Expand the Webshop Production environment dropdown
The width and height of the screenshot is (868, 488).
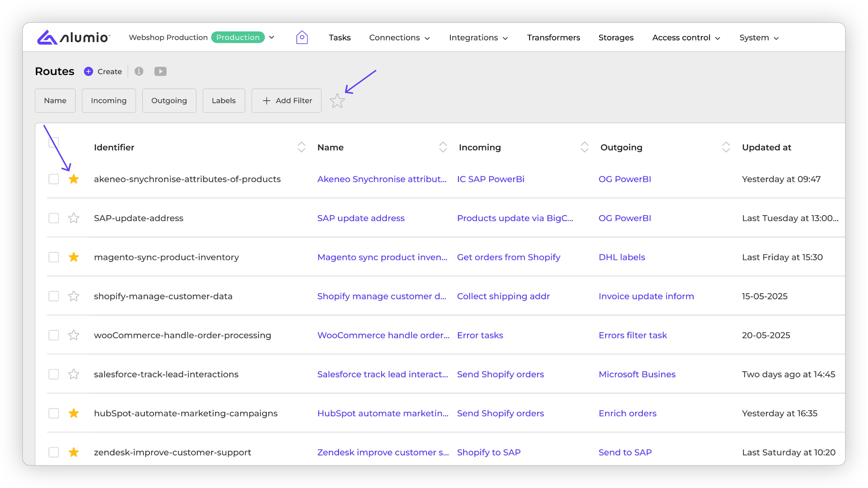271,37
